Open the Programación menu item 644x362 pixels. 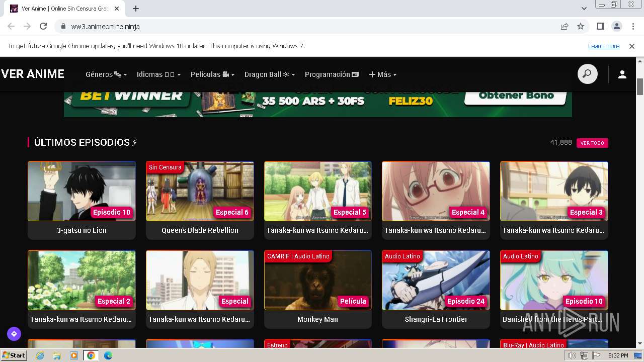(x=332, y=74)
